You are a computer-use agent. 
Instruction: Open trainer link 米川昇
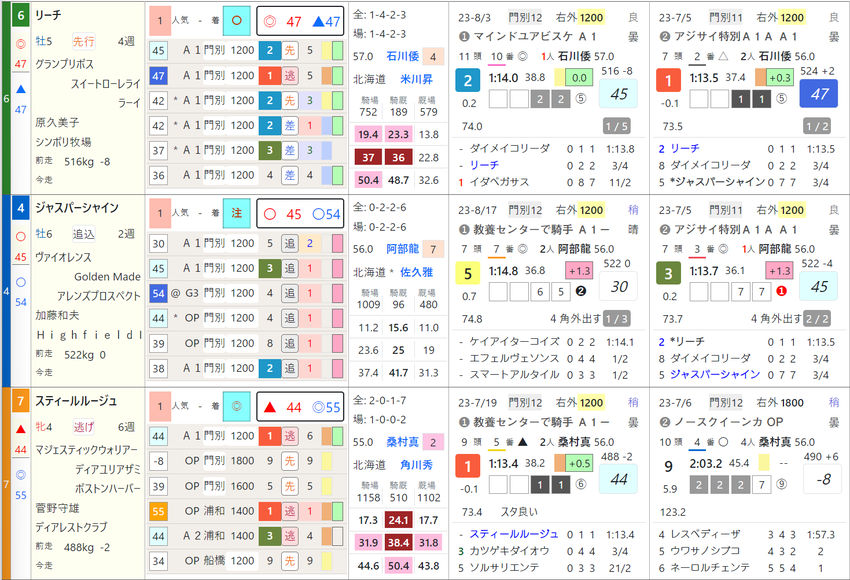pyautogui.click(x=416, y=79)
